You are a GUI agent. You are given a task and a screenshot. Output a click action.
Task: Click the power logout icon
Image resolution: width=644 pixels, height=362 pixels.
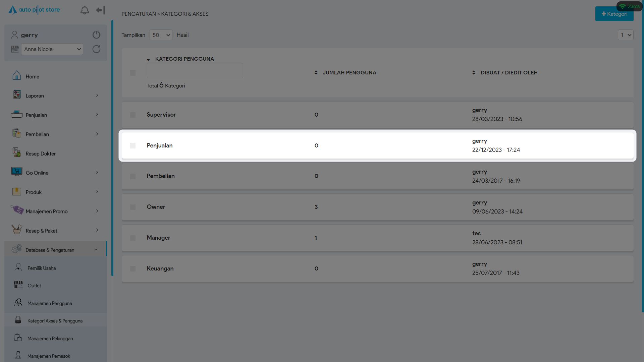(x=96, y=35)
